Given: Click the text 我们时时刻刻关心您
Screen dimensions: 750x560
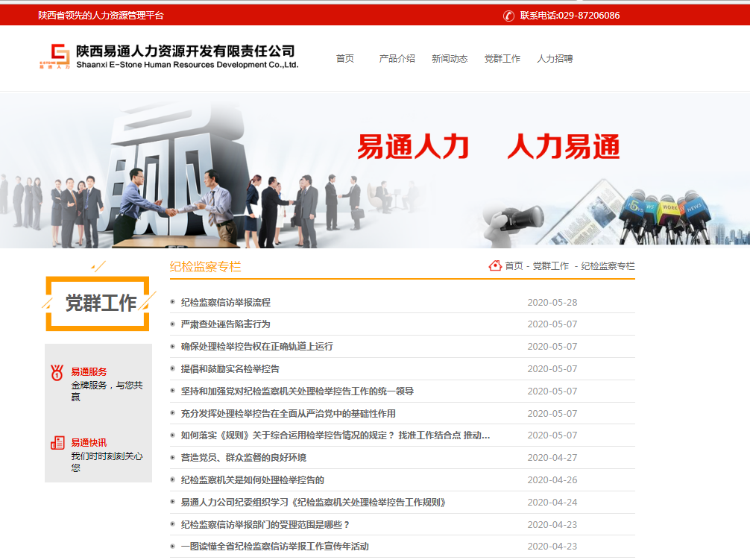Looking at the screenshot, I should pyautogui.click(x=107, y=462).
